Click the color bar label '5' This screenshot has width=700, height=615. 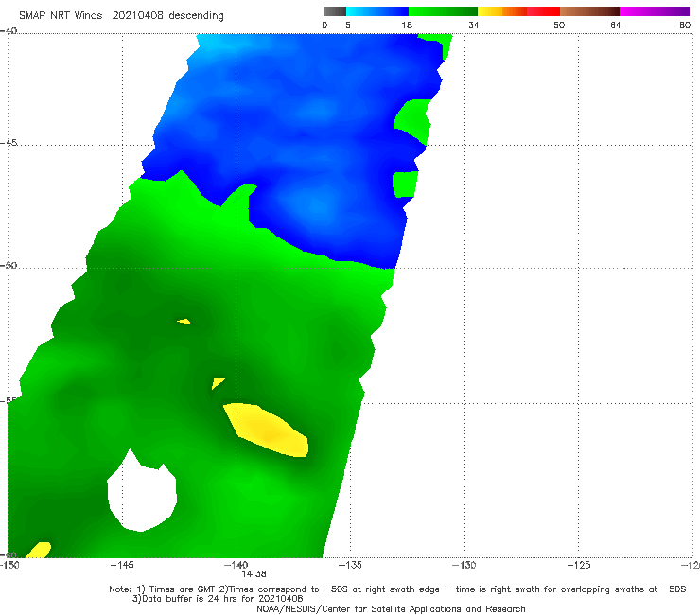click(348, 26)
